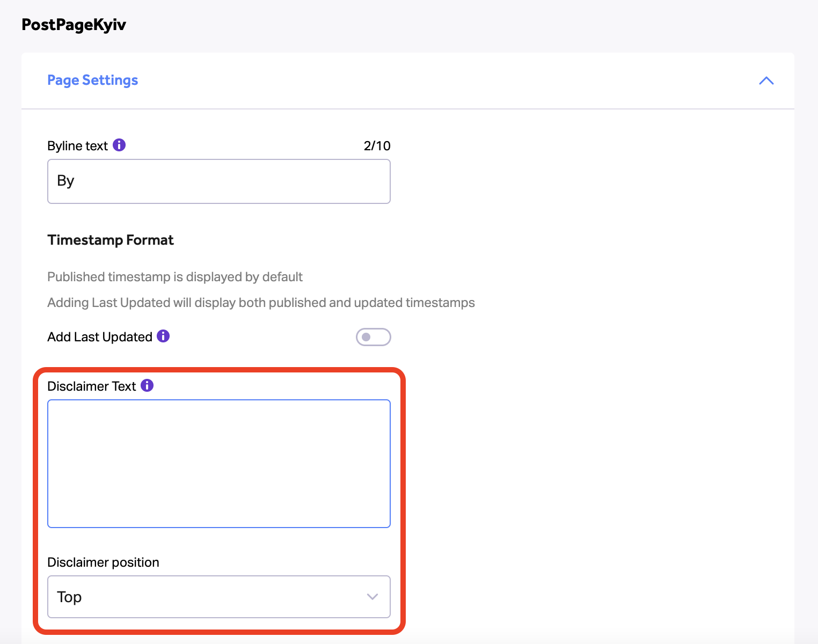
Task: Click into the Byline text input
Action: pos(219,181)
